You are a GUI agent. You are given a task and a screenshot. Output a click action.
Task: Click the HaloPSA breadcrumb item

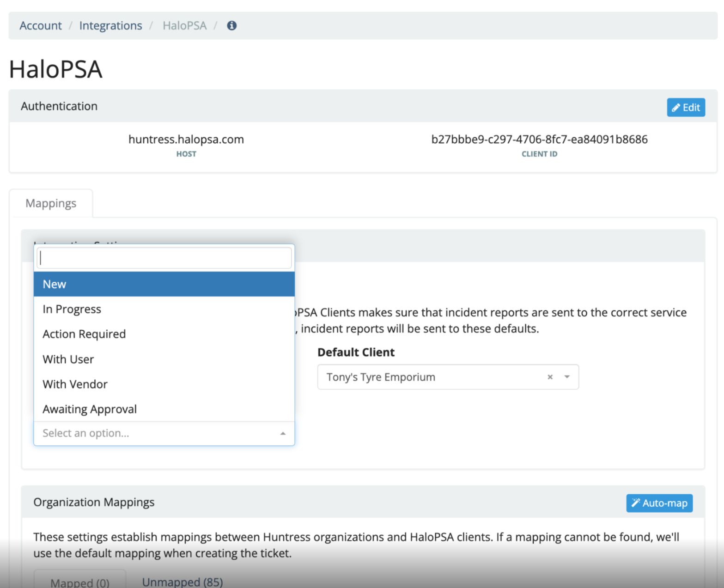(184, 26)
